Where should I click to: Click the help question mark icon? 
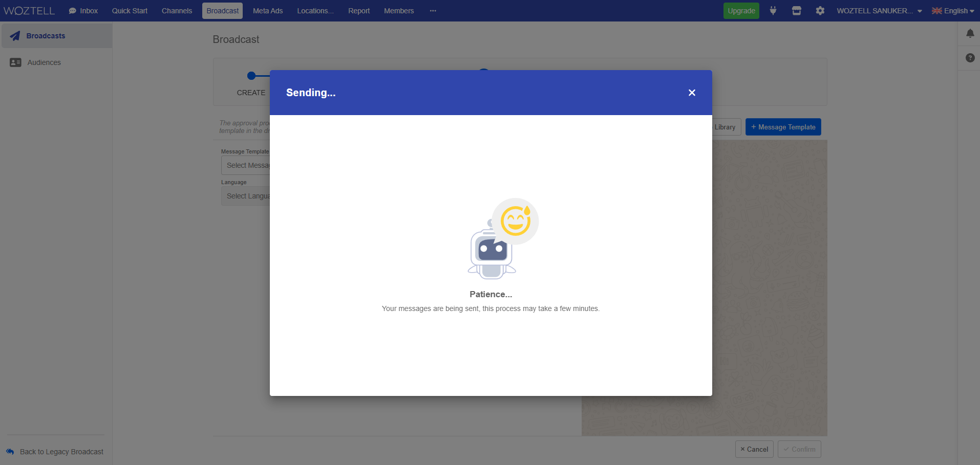pyautogui.click(x=970, y=58)
